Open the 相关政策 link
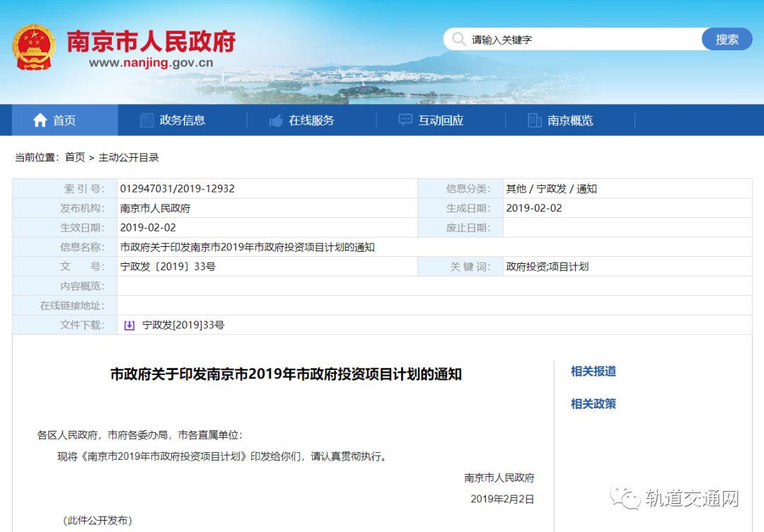 point(593,404)
